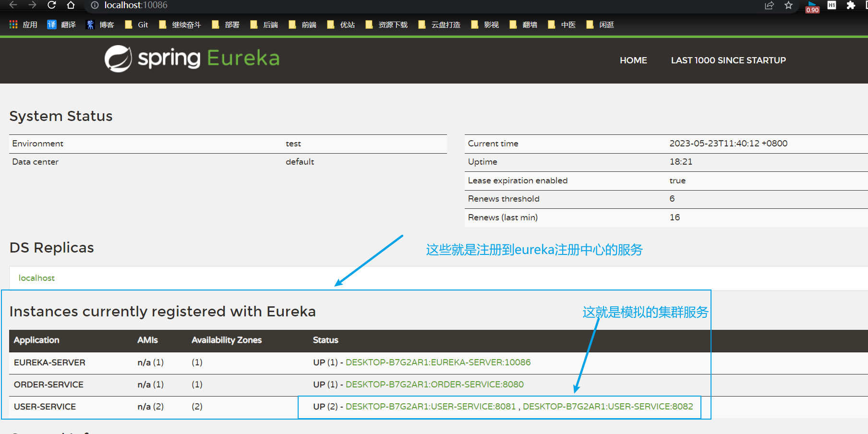Image resolution: width=868 pixels, height=434 pixels.
Task: Click the DS Replicas heading
Action: pos(52,248)
